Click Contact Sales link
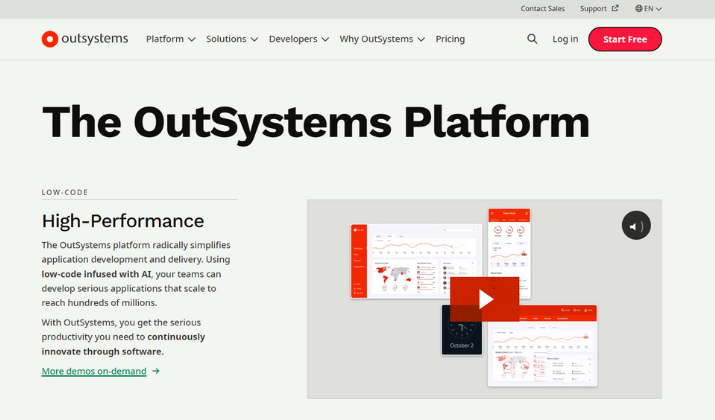 [543, 8]
